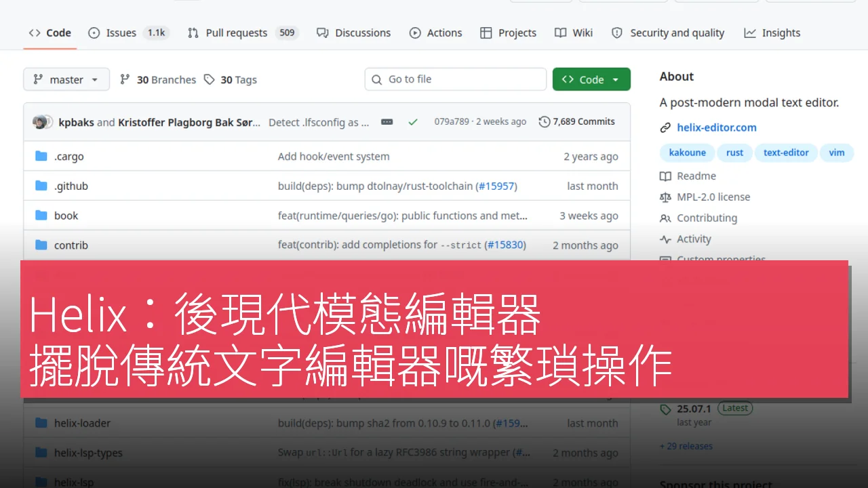Open the Code tab
This screenshot has height=488, width=868.
coord(50,33)
